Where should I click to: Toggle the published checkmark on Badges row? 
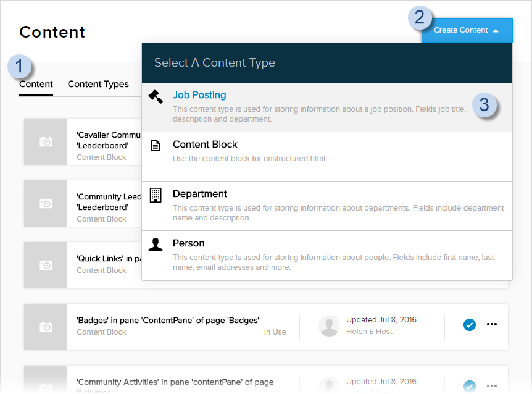469,324
